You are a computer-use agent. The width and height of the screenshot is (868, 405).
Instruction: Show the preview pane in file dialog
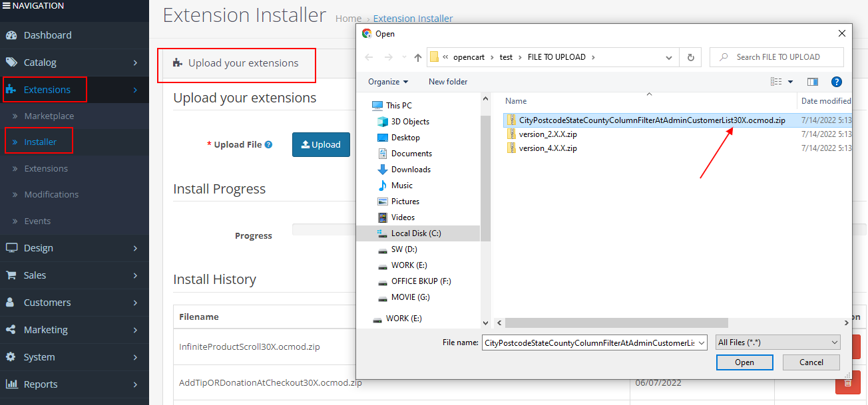pyautogui.click(x=812, y=81)
